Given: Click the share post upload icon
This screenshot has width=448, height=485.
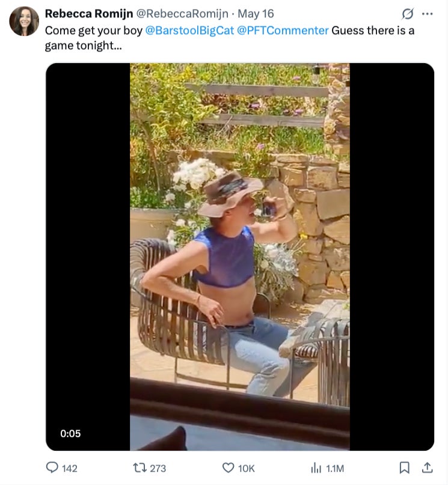Looking at the screenshot, I should (x=427, y=468).
